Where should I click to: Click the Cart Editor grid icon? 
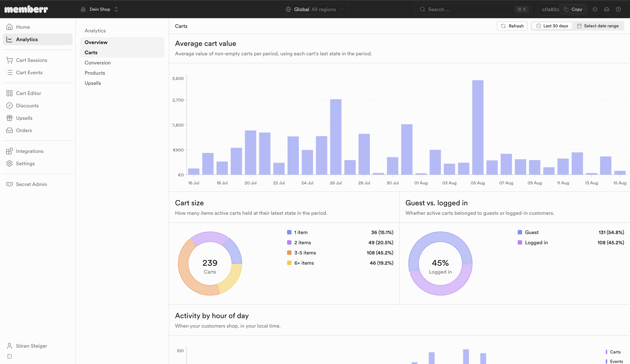click(x=9, y=93)
